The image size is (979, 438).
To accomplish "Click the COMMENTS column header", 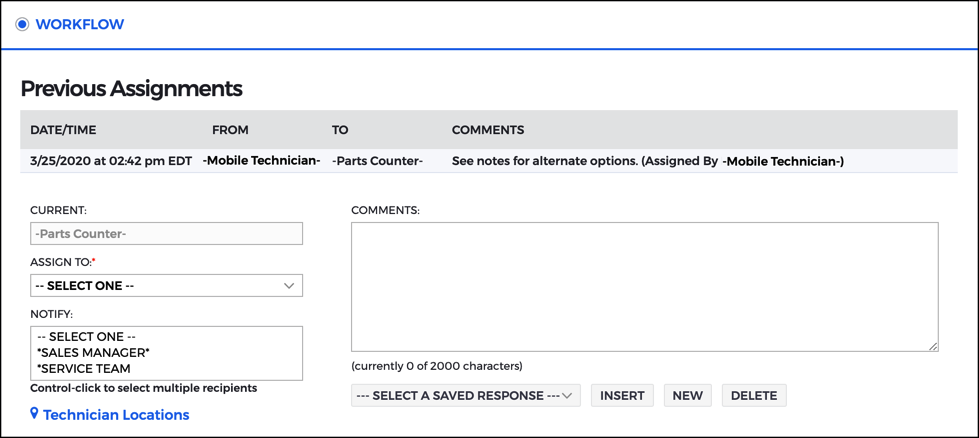I will click(x=488, y=130).
